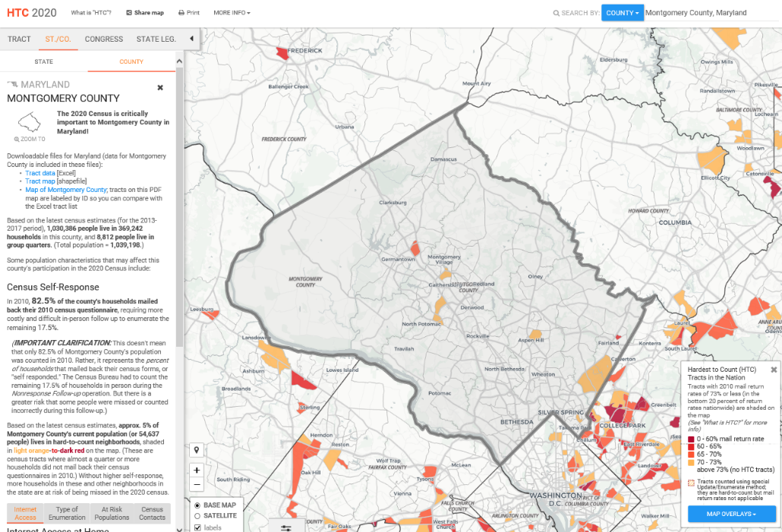Zoom out on the map

click(x=197, y=484)
